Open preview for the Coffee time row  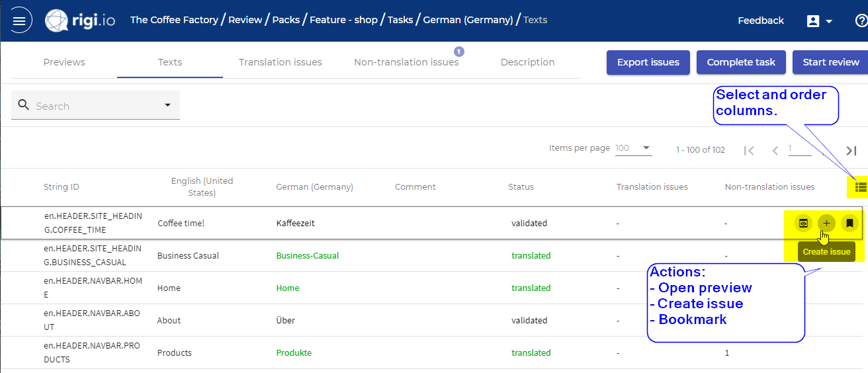tap(803, 224)
